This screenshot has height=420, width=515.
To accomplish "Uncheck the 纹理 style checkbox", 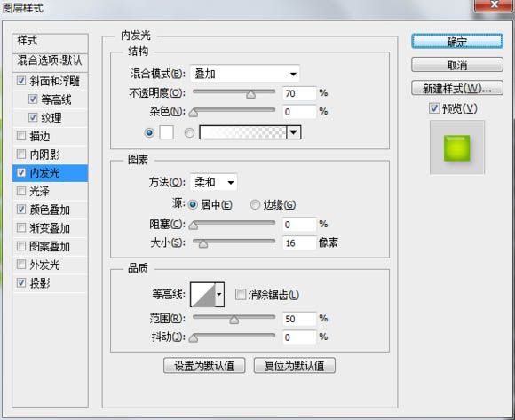I will coord(33,117).
